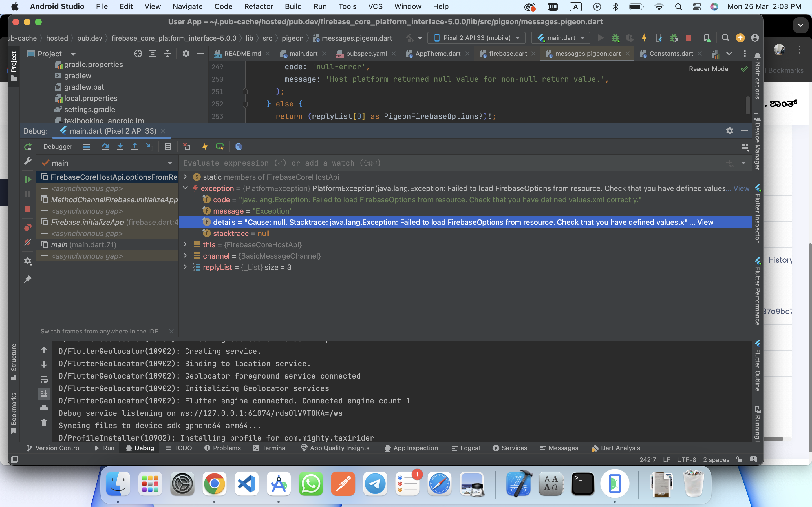Click View link on the details row
812x507 pixels.
point(705,222)
